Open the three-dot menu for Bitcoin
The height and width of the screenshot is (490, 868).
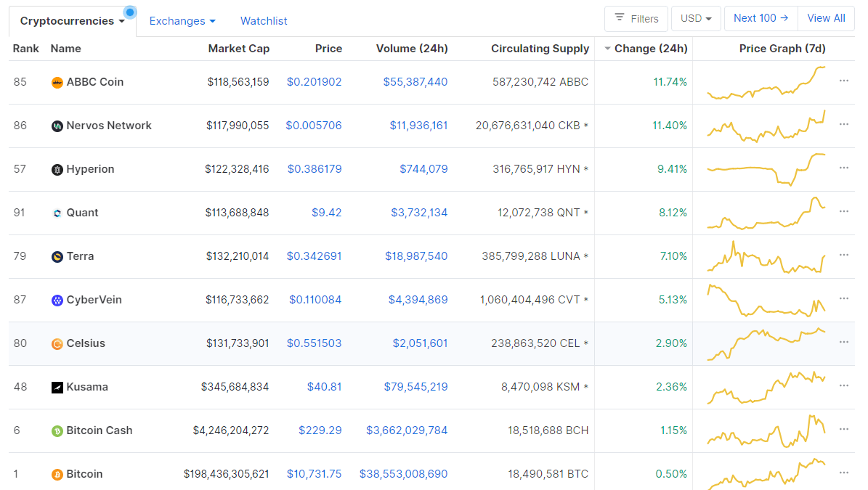pyautogui.click(x=843, y=473)
